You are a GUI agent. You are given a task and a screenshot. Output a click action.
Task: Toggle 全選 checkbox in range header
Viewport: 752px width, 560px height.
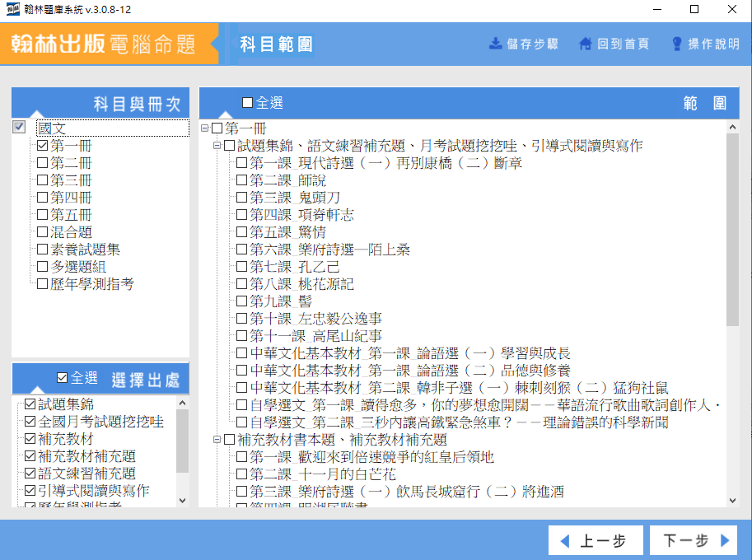pyautogui.click(x=248, y=103)
